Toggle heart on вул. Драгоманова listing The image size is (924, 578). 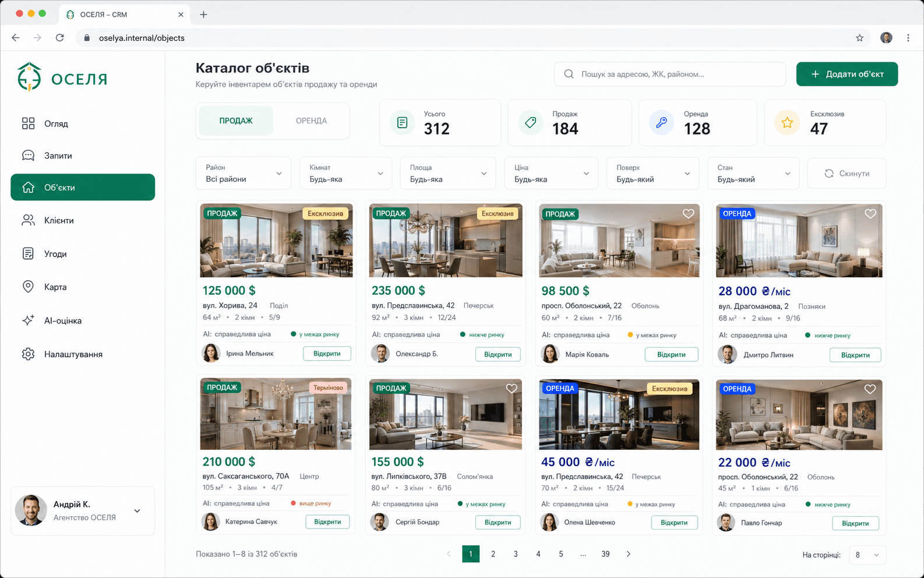(x=870, y=214)
